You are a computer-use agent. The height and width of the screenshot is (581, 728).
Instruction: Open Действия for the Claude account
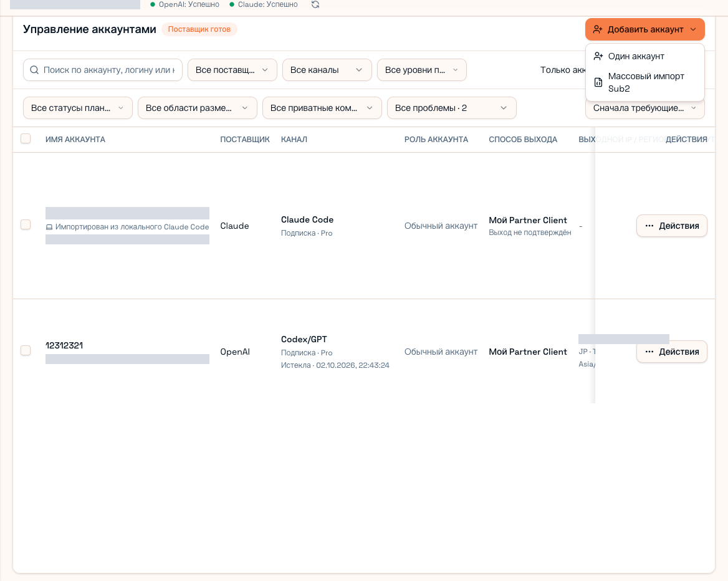(x=671, y=226)
